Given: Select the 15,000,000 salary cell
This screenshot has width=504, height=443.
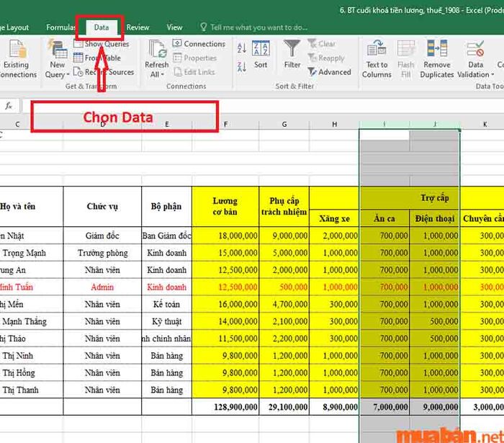Looking at the screenshot, I should (225, 253).
